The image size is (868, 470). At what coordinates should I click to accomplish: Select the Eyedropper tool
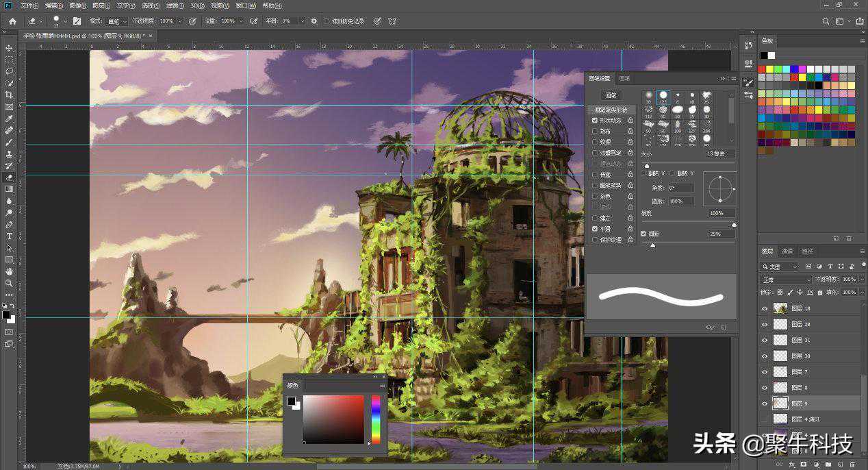[10, 118]
